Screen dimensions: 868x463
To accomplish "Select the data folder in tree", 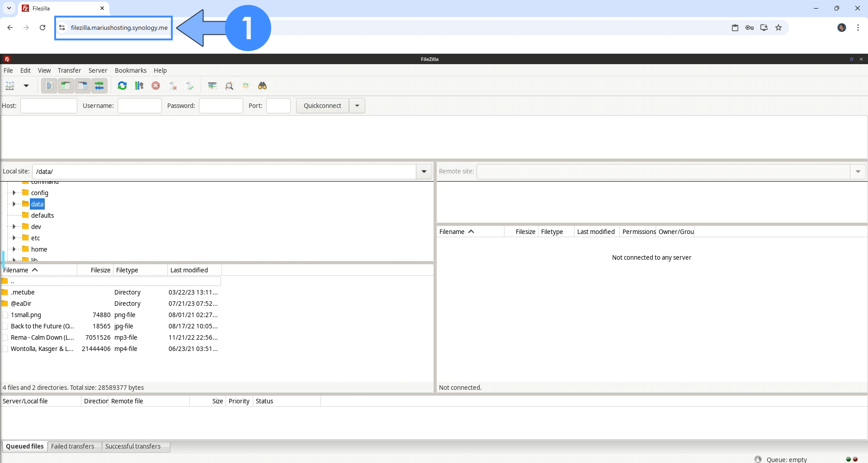I will tap(37, 204).
